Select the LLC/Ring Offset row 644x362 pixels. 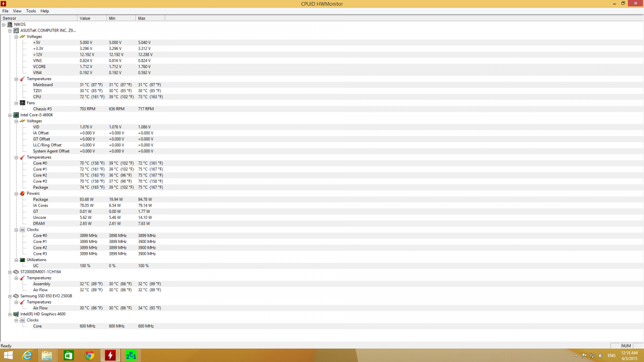click(322, 145)
